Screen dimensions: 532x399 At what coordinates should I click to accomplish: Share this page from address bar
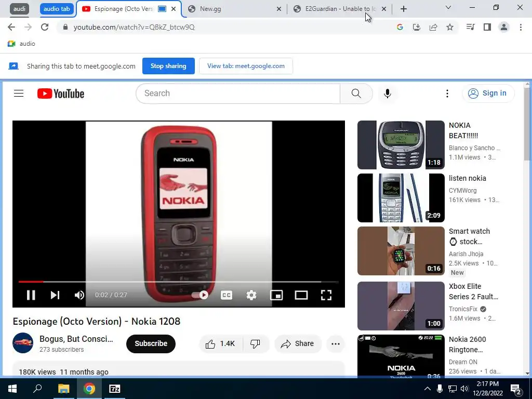pyautogui.click(x=433, y=27)
